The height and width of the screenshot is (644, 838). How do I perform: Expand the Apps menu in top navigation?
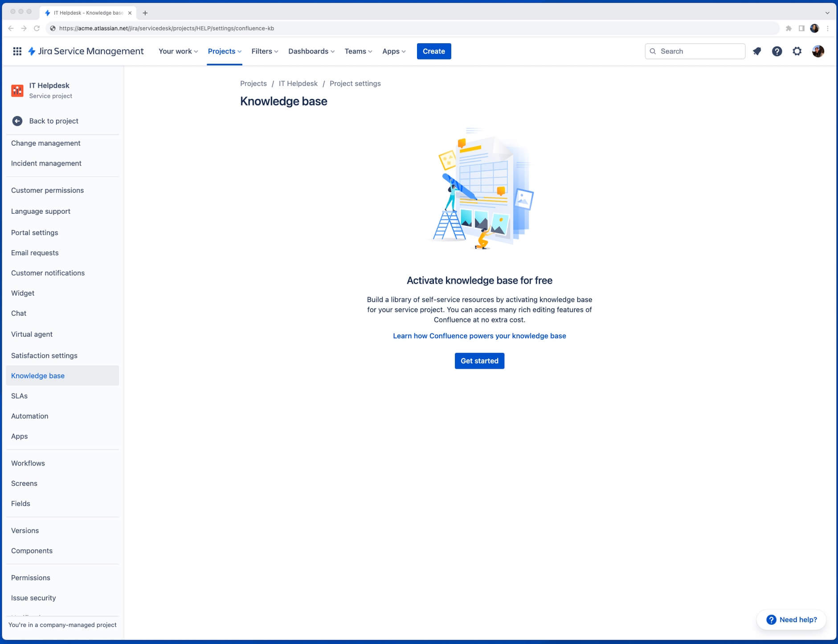click(393, 51)
